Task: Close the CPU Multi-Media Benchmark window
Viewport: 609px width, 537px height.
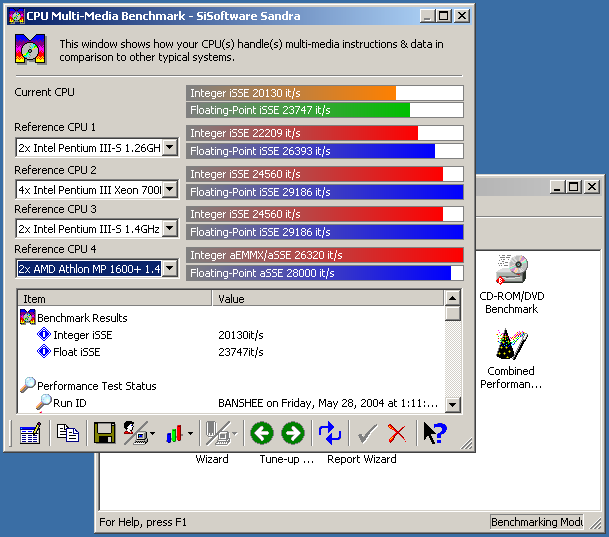Action: coord(462,16)
